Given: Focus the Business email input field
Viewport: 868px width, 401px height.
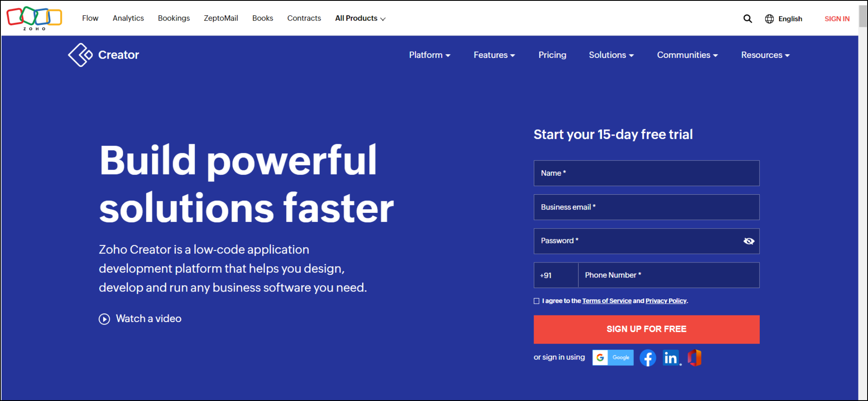Looking at the screenshot, I should [646, 207].
